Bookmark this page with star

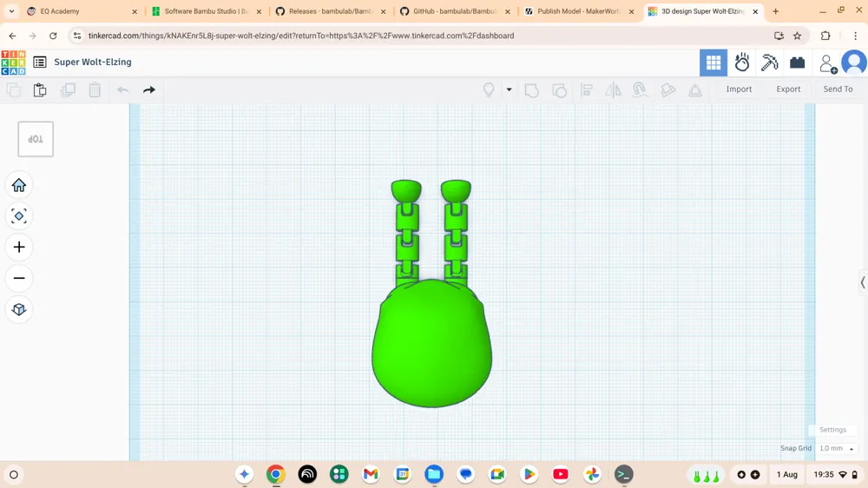coord(797,36)
